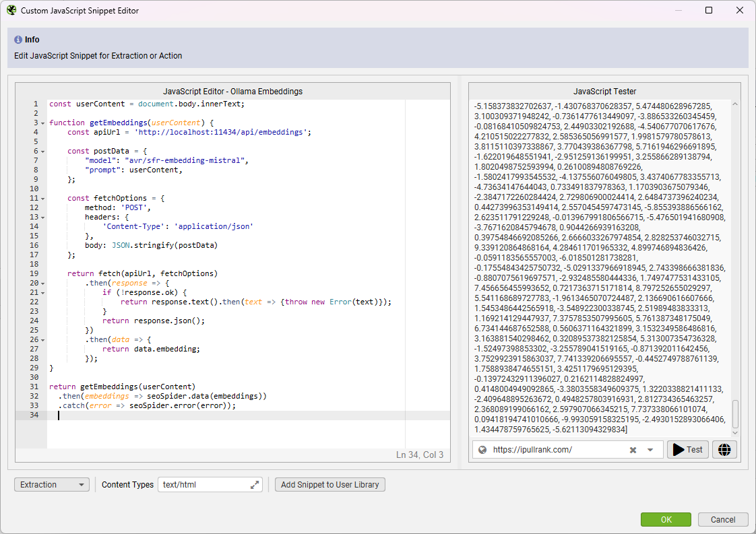
Task: Click the Info icon in the header
Action: click(17, 40)
